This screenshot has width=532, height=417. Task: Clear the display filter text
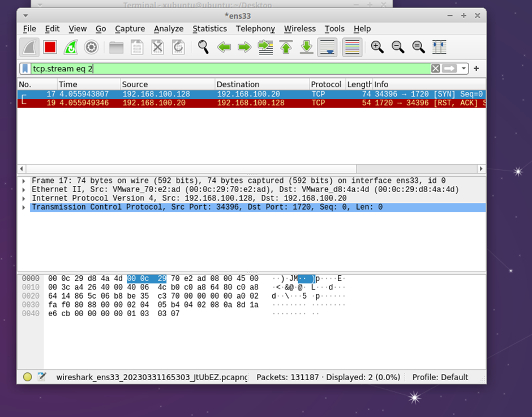[x=435, y=69]
